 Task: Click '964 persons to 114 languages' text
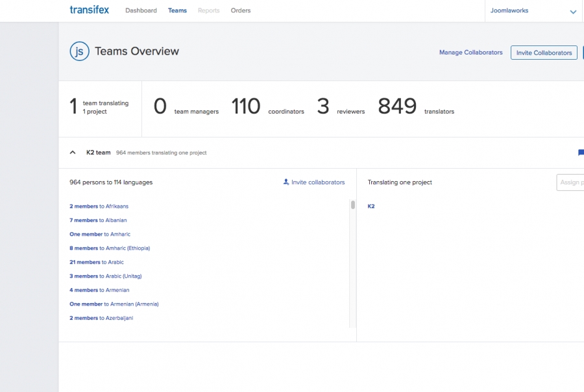pyautogui.click(x=111, y=182)
